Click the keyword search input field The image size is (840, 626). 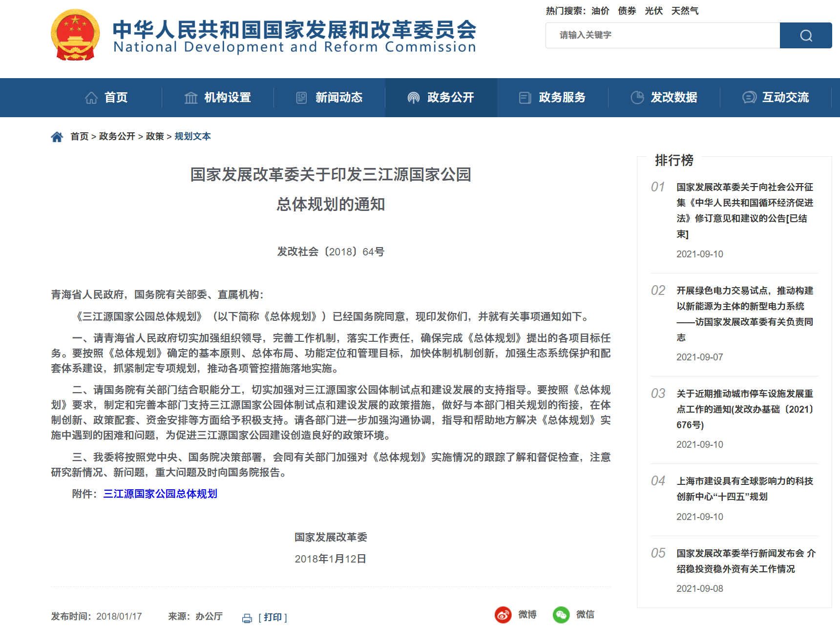click(663, 35)
